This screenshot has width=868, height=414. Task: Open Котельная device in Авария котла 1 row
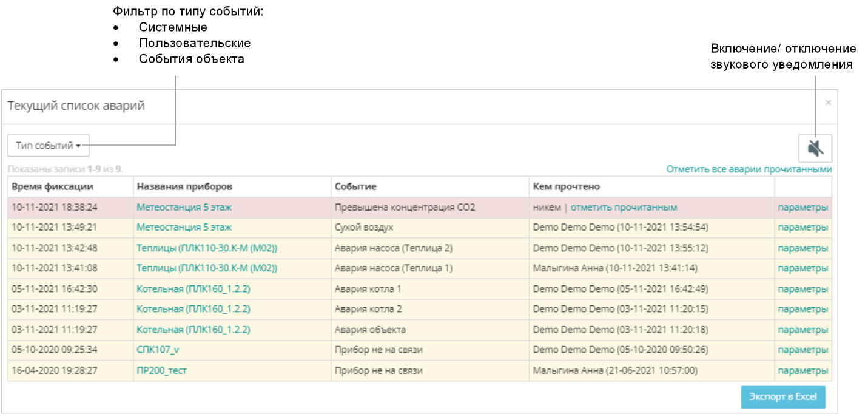coord(193,289)
